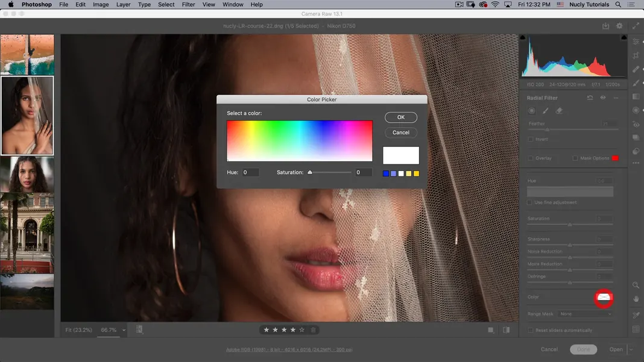
Task: Click Fit (23.2%) zoom option
Action: (78, 330)
